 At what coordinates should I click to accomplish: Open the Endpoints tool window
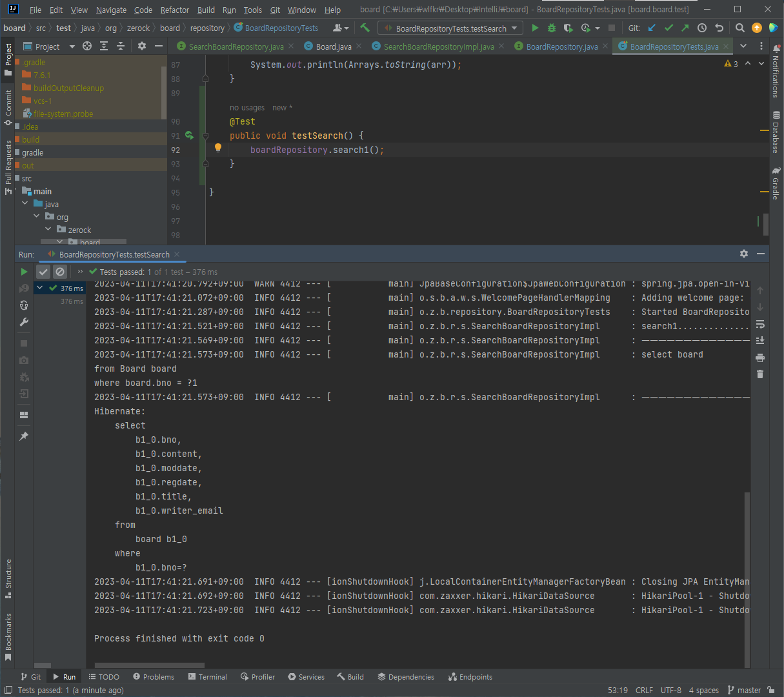click(x=470, y=677)
